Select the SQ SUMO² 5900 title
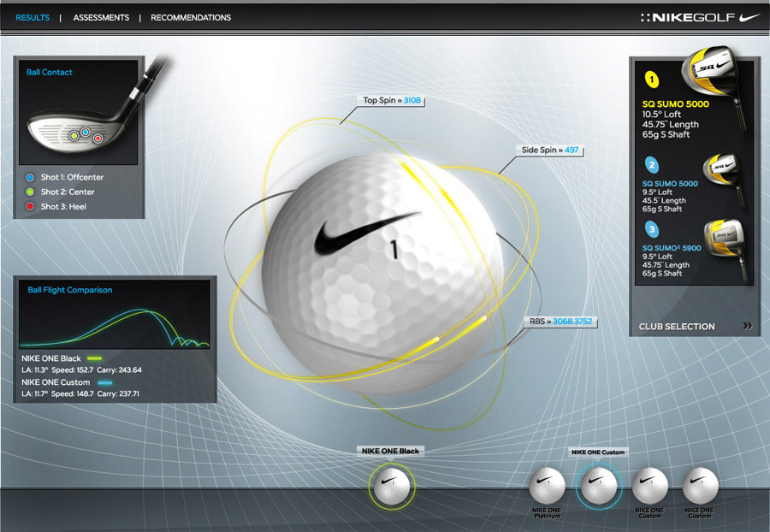The width and height of the screenshot is (770, 532). 672,248
